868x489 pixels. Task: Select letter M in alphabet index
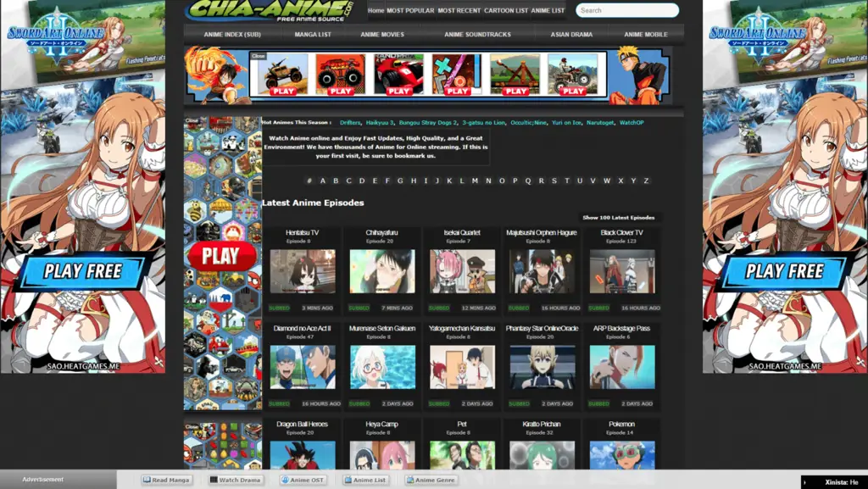pyautogui.click(x=475, y=181)
